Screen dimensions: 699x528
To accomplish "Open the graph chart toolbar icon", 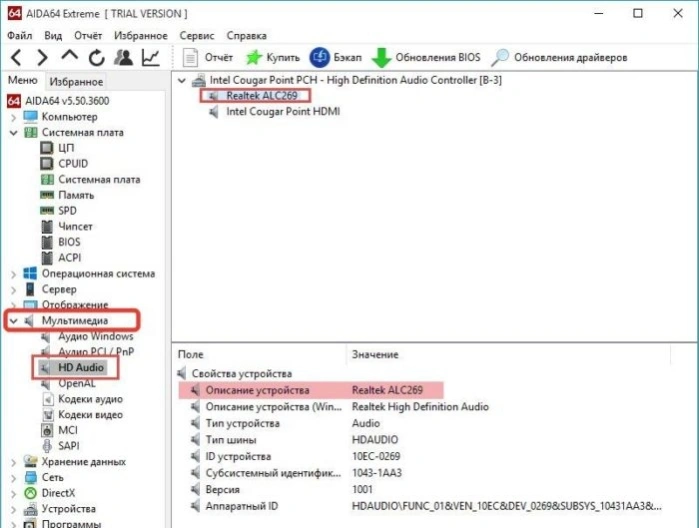I will point(151,58).
